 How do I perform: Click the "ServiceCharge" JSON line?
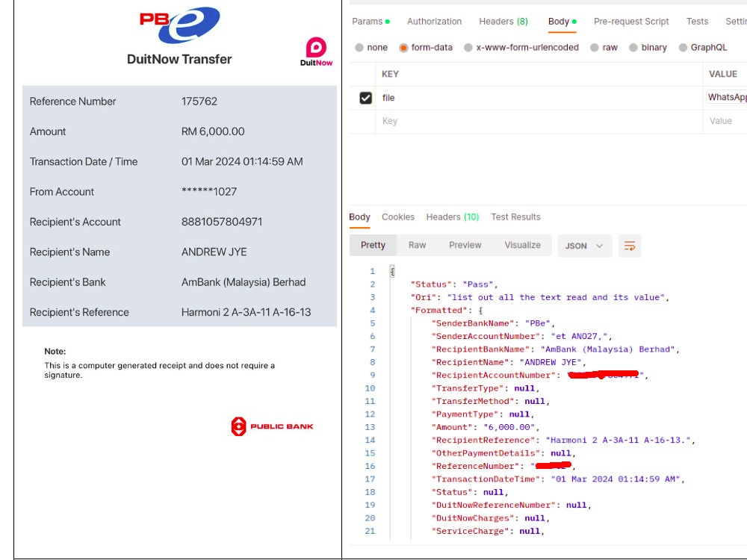click(x=488, y=531)
